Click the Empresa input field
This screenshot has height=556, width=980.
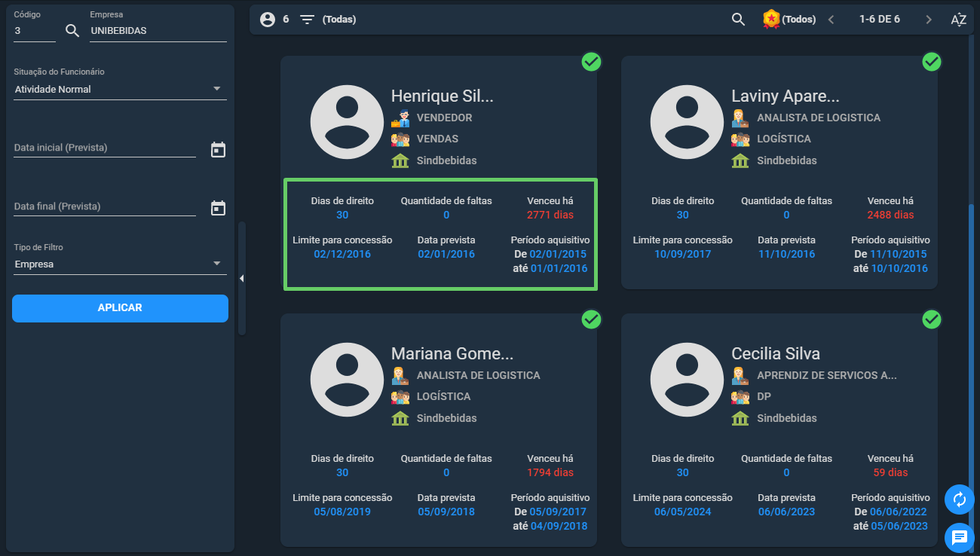click(158, 31)
